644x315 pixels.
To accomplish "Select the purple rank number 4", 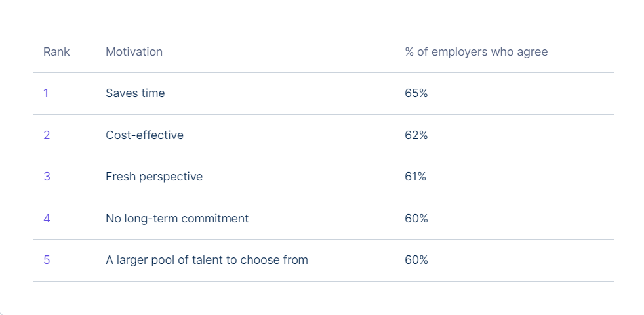I will pyautogui.click(x=47, y=219).
